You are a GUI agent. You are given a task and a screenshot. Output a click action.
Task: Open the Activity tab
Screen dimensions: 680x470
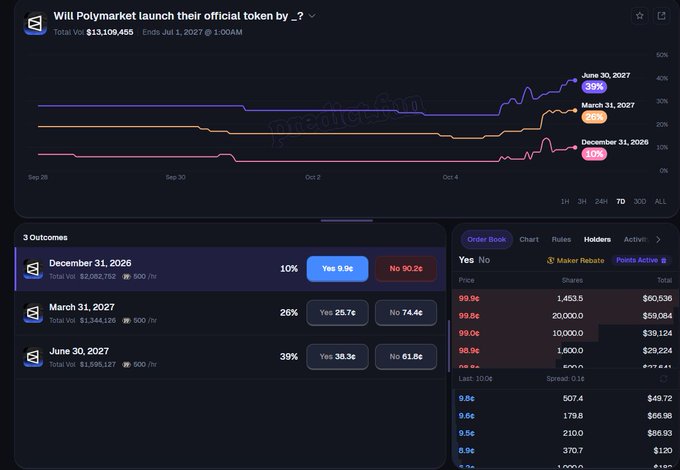tap(635, 239)
